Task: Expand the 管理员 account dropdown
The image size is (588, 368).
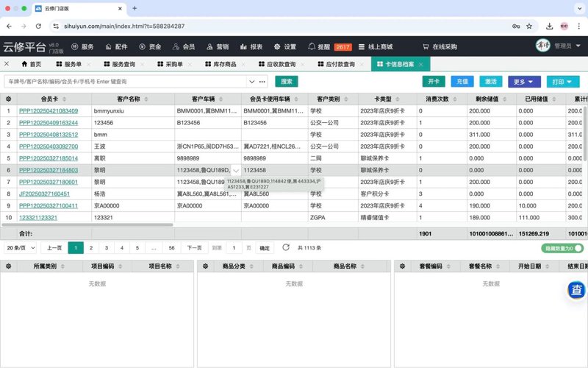Action: coord(567,46)
